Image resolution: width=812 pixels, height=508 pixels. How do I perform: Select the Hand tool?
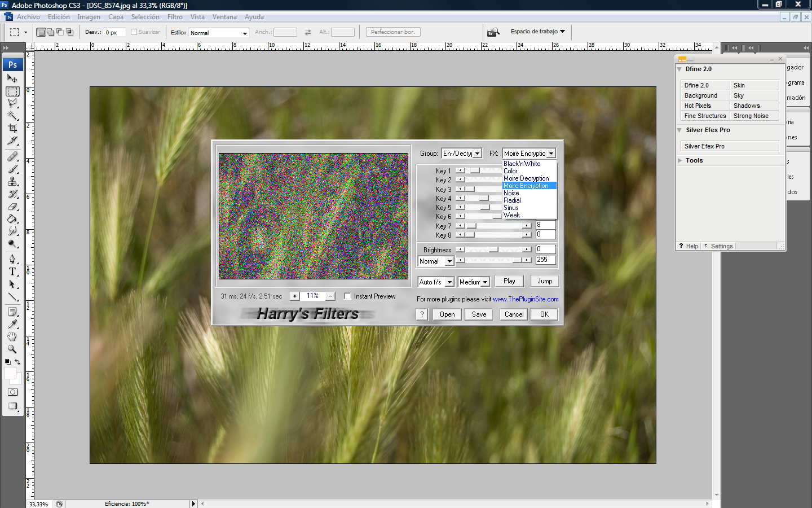coord(12,336)
